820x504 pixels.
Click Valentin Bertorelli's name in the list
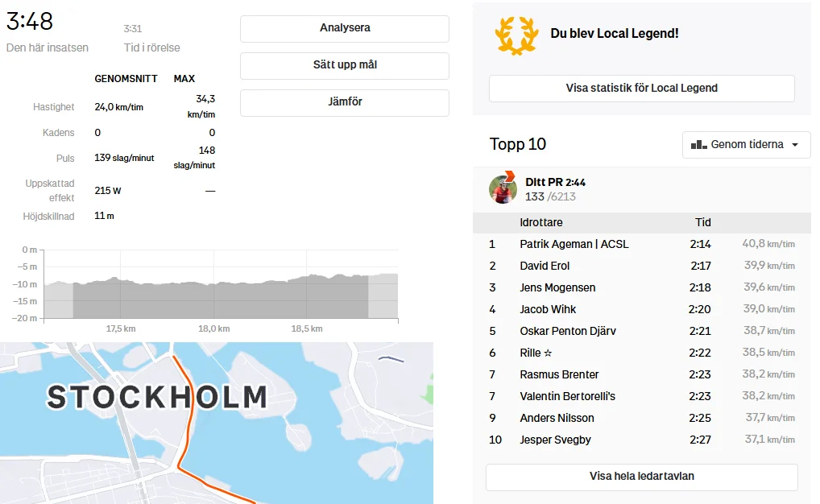point(567,396)
